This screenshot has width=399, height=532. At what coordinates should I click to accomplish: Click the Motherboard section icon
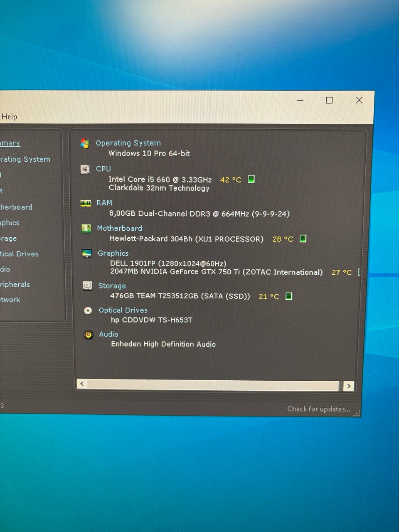(x=86, y=228)
